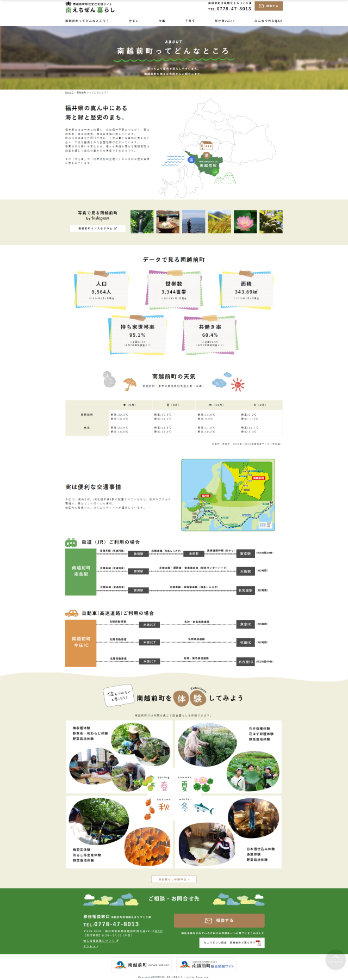Select 子育て in the navigation bar
This screenshot has height=980, width=348.
coord(190,21)
